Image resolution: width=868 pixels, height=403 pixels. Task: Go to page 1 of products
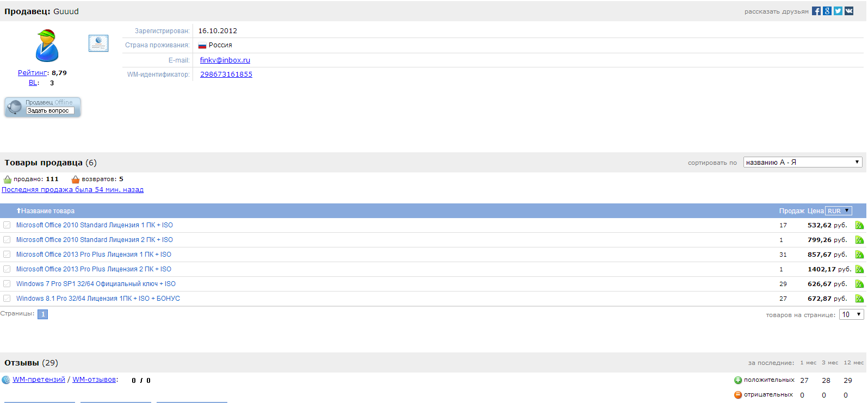pyautogui.click(x=43, y=314)
